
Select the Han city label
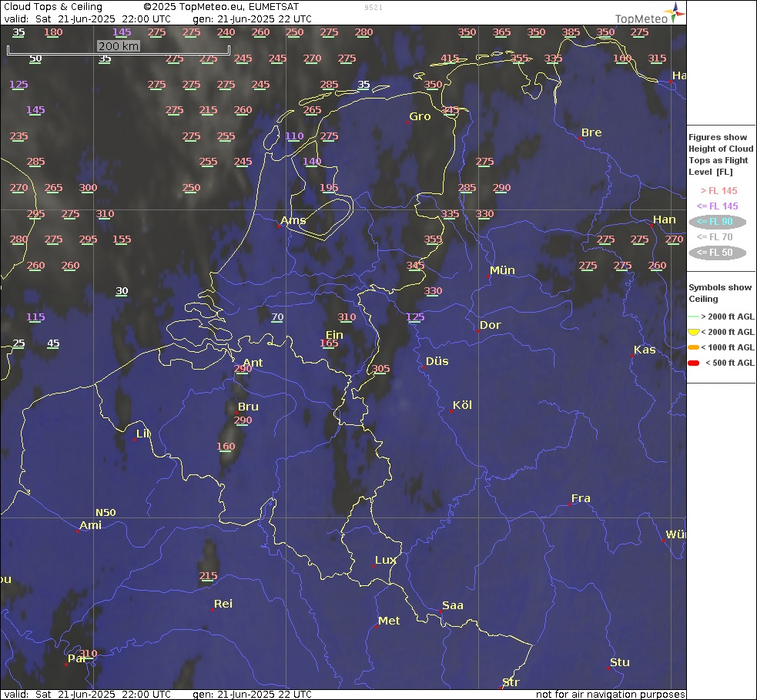[665, 219]
